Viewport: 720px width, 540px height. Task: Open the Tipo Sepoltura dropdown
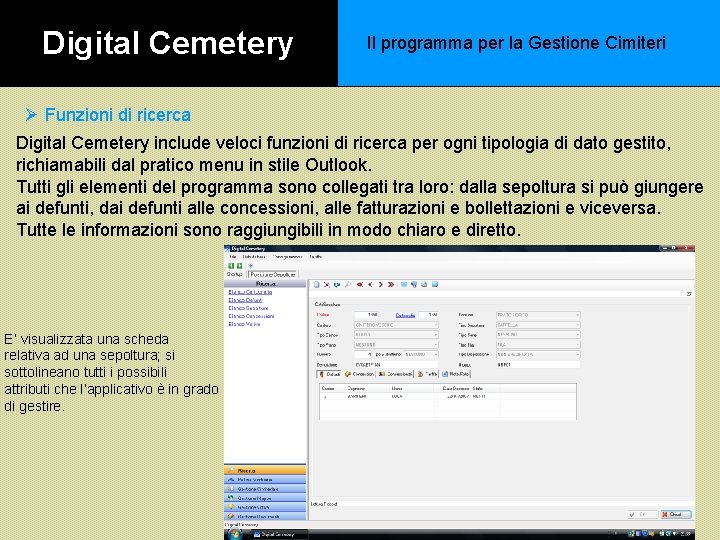coord(538,325)
